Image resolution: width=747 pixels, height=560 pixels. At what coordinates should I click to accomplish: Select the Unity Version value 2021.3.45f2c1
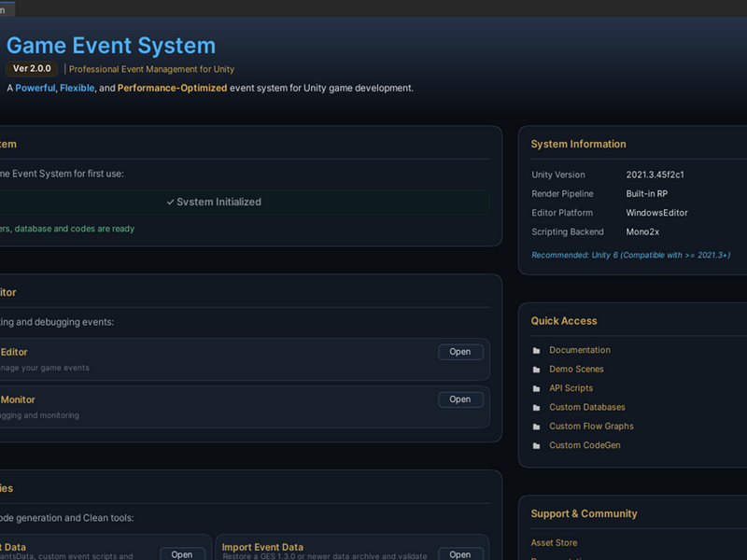(655, 175)
